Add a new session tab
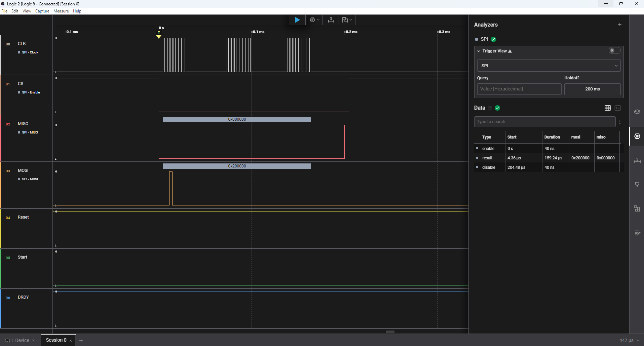 coord(81,341)
